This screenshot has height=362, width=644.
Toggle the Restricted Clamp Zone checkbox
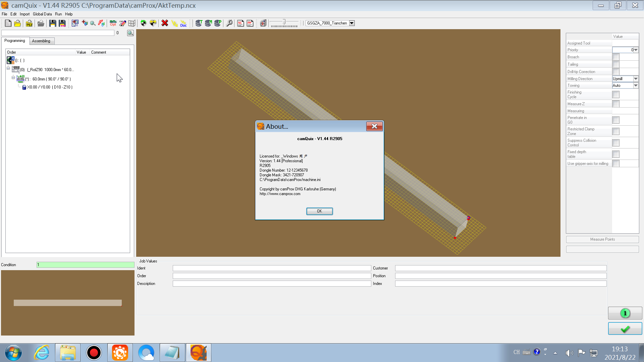pos(616,131)
